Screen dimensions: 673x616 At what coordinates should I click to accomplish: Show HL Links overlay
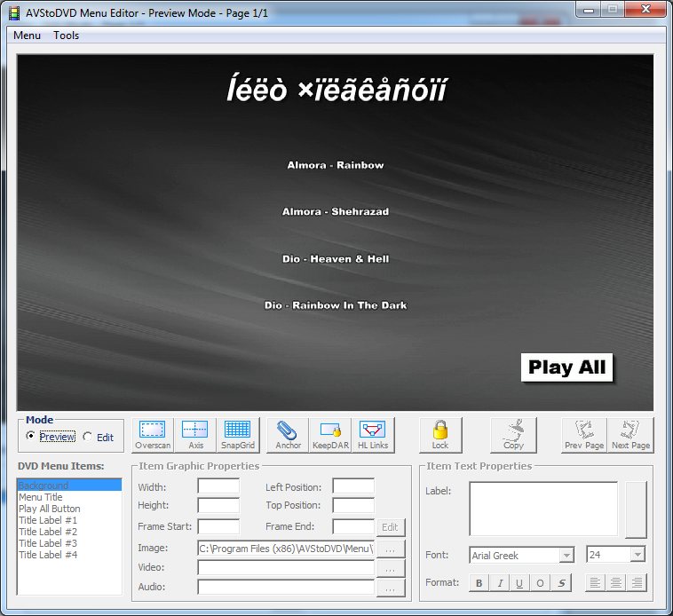click(373, 435)
